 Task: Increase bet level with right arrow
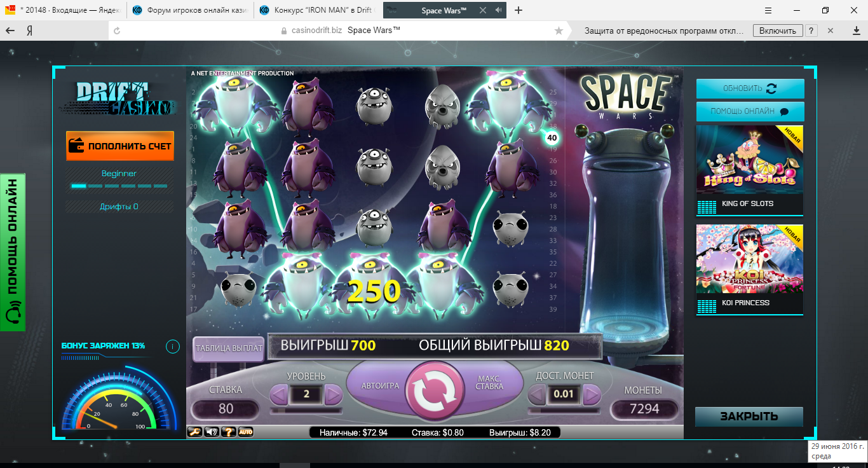point(334,395)
